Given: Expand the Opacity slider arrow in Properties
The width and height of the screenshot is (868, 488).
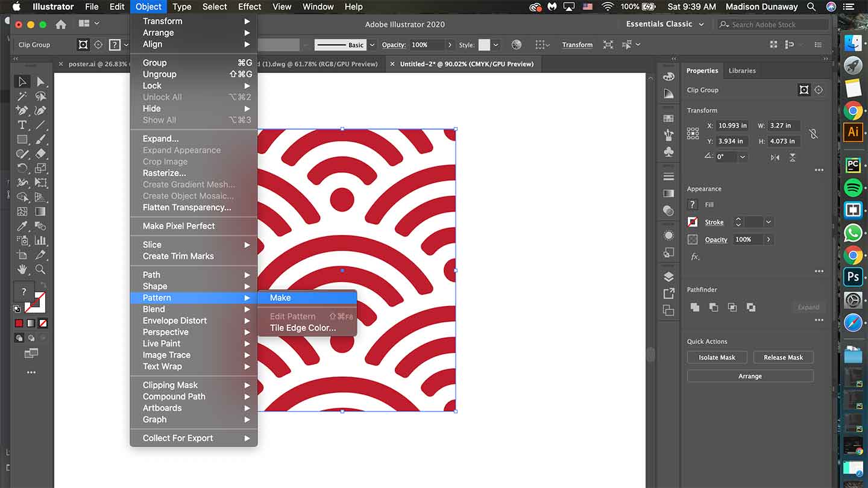Looking at the screenshot, I should point(769,240).
